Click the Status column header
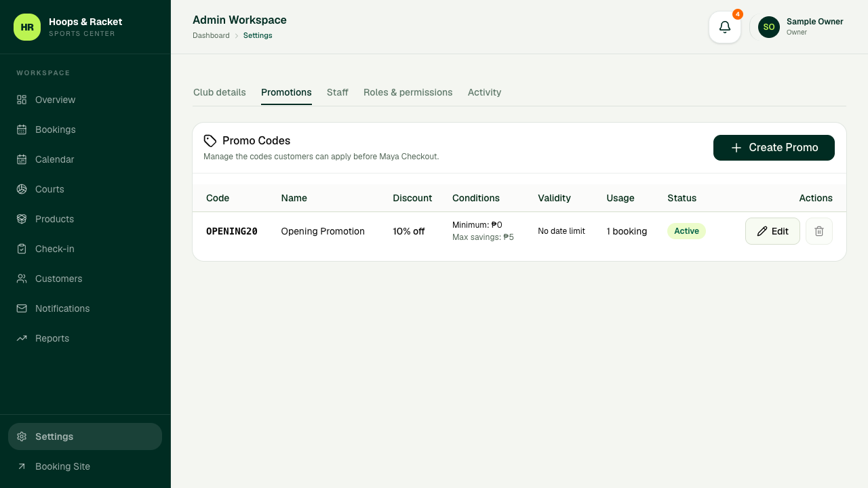This screenshot has width=868, height=488. point(682,198)
